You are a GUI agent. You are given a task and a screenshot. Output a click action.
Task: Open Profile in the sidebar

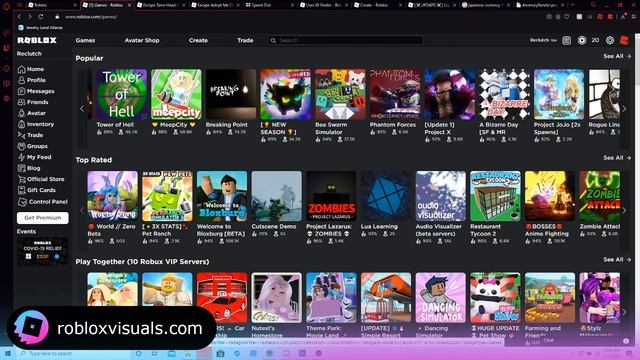tap(32, 80)
